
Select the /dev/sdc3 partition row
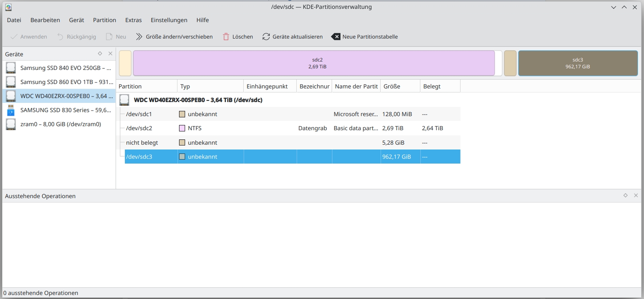[x=292, y=157]
